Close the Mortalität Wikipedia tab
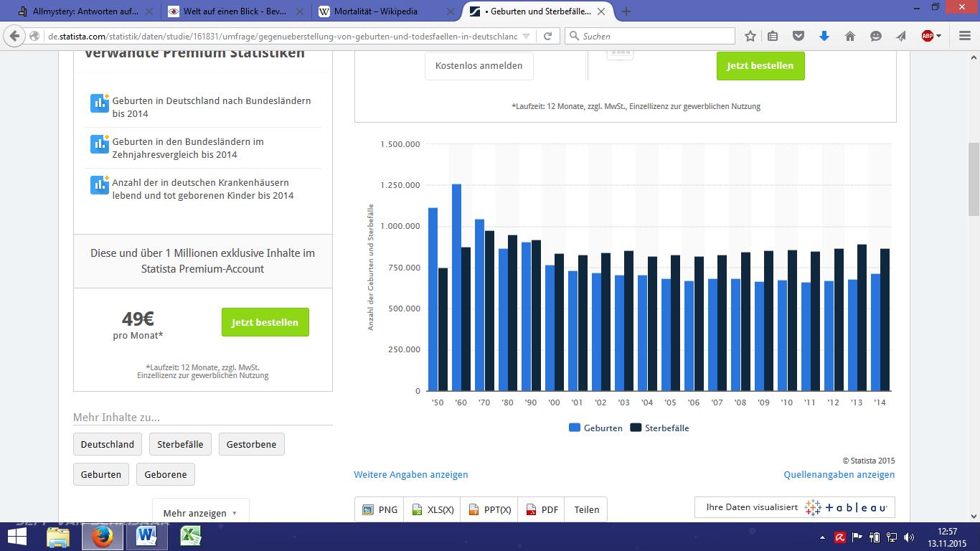 (450, 11)
